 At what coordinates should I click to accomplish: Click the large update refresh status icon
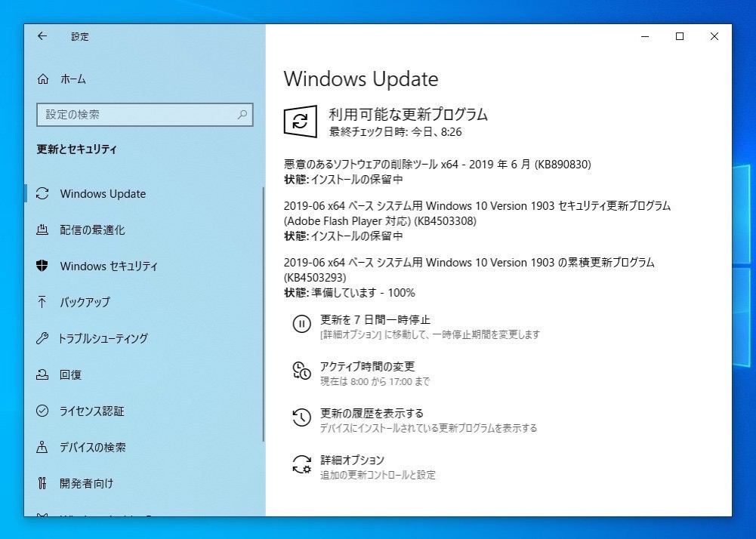[x=301, y=122]
